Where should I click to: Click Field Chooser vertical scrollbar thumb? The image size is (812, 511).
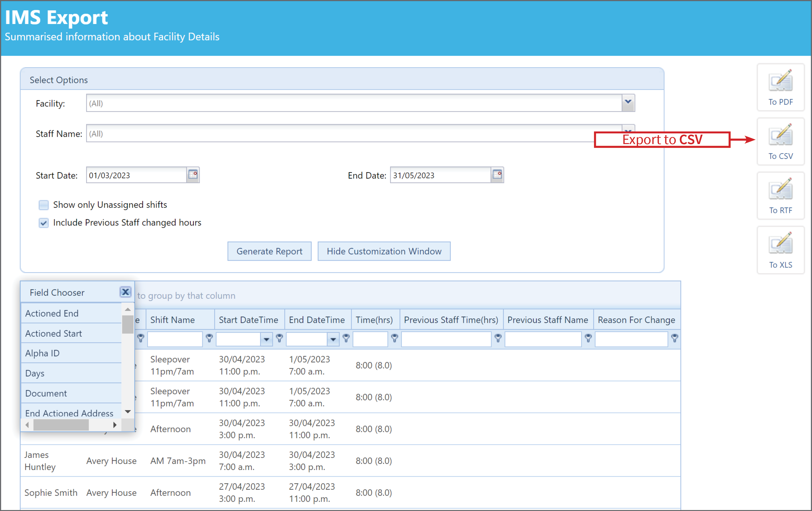pyautogui.click(x=128, y=324)
